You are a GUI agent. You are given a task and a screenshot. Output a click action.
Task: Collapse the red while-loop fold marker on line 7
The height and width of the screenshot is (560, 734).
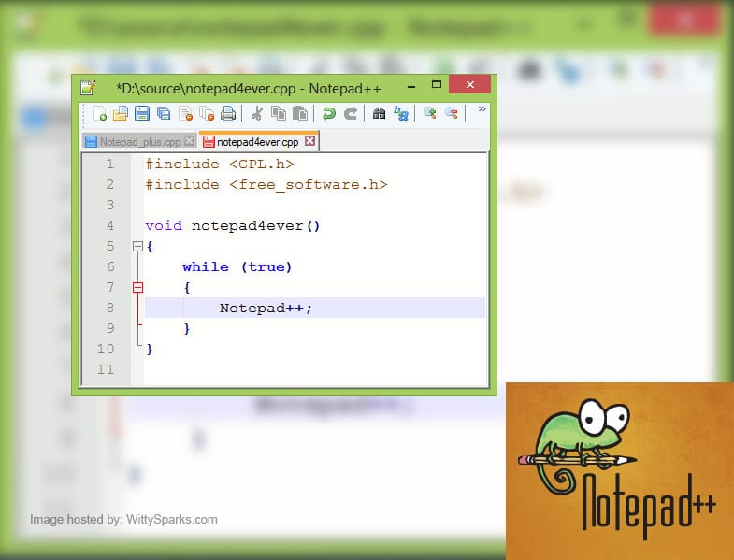click(x=137, y=288)
